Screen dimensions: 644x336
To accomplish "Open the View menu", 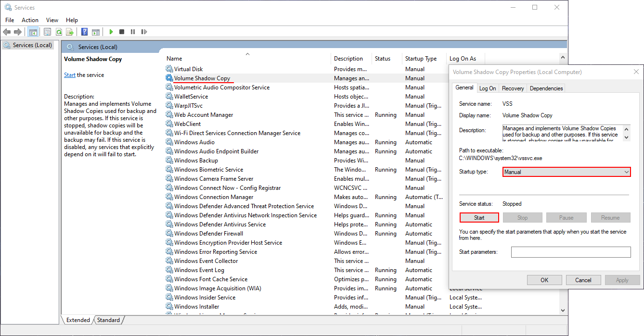I will 52,20.
